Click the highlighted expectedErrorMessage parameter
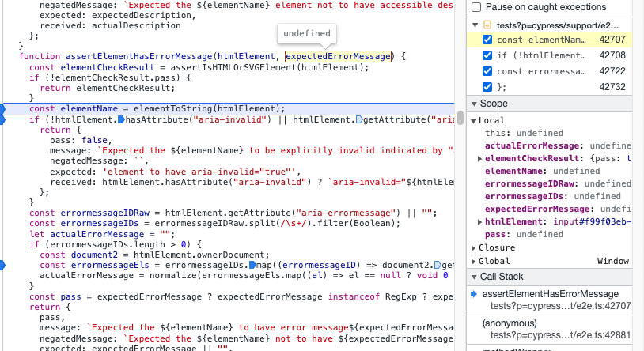The height and width of the screenshot is (351, 644). tap(338, 56)
